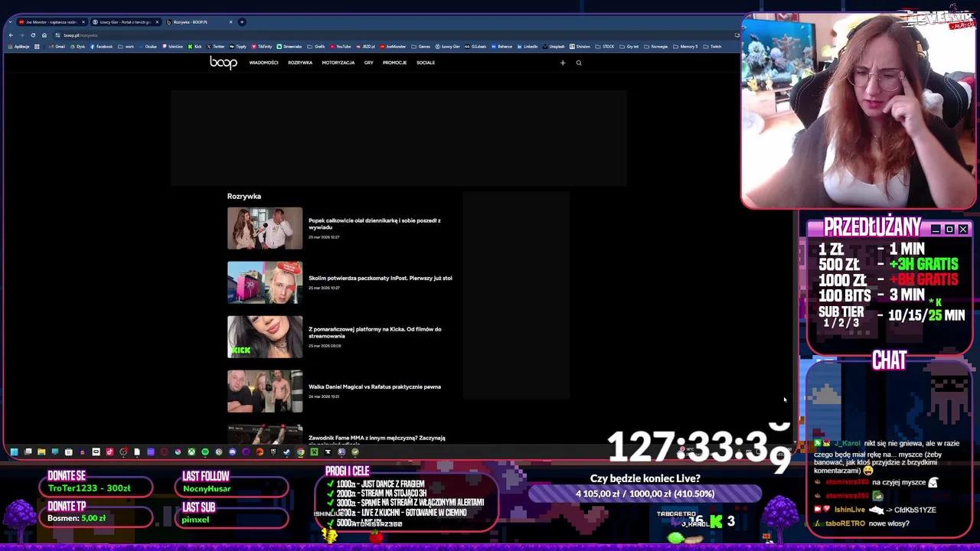Viewport: 980px width, 551px height.
Task: Open Spotify from taskbar
Action: coord(205,452)
